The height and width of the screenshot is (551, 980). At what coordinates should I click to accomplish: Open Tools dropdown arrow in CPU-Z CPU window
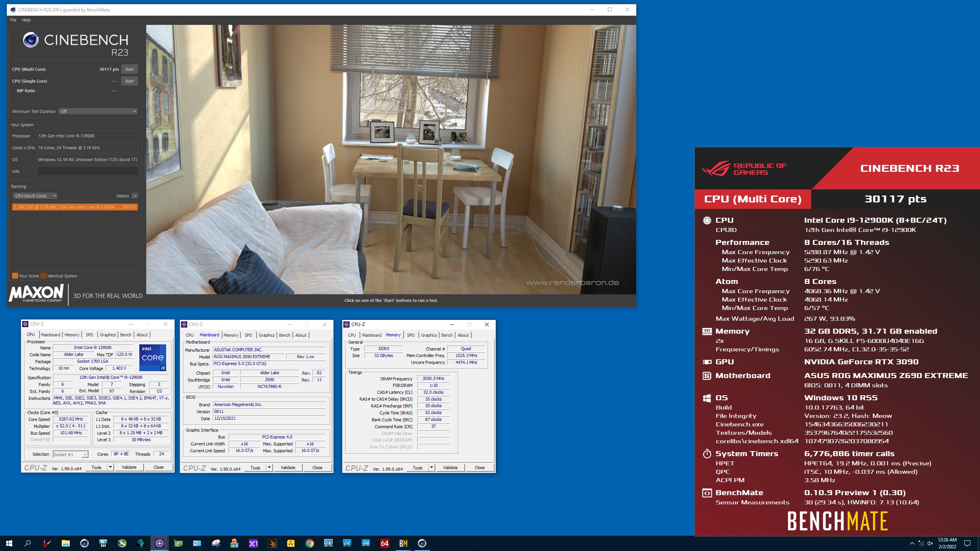point(110,467)
